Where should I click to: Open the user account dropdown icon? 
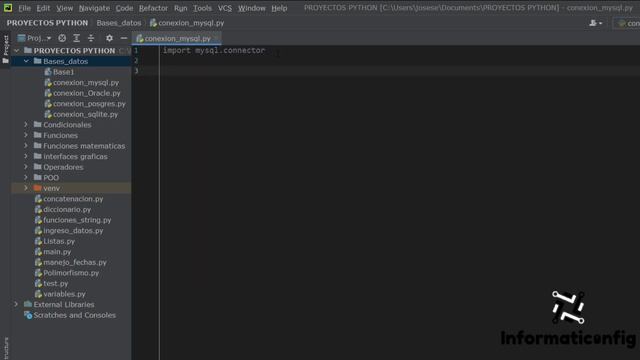pyautogui.click(x=596, y=23)
